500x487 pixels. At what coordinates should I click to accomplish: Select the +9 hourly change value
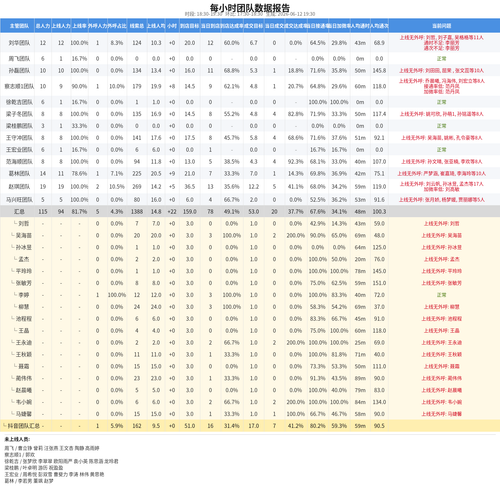pyautogui.click(x=172, y=174)
